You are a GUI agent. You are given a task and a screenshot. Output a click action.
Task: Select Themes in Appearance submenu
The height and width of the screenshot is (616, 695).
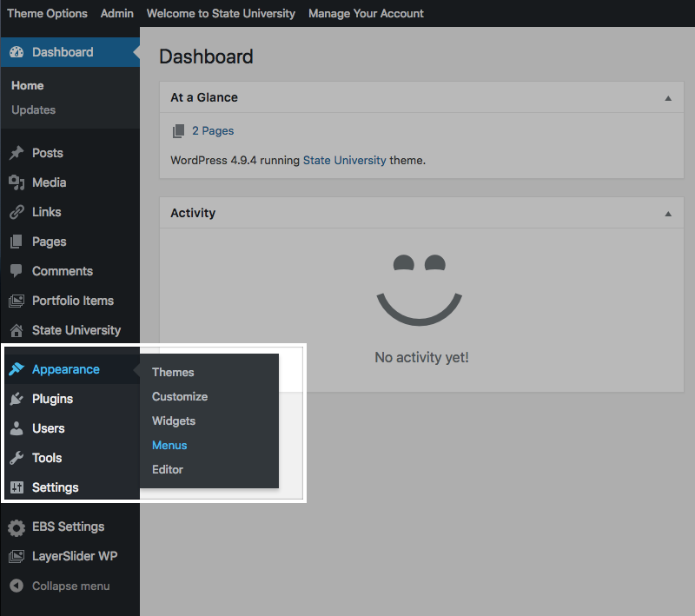tap(173, 372)
